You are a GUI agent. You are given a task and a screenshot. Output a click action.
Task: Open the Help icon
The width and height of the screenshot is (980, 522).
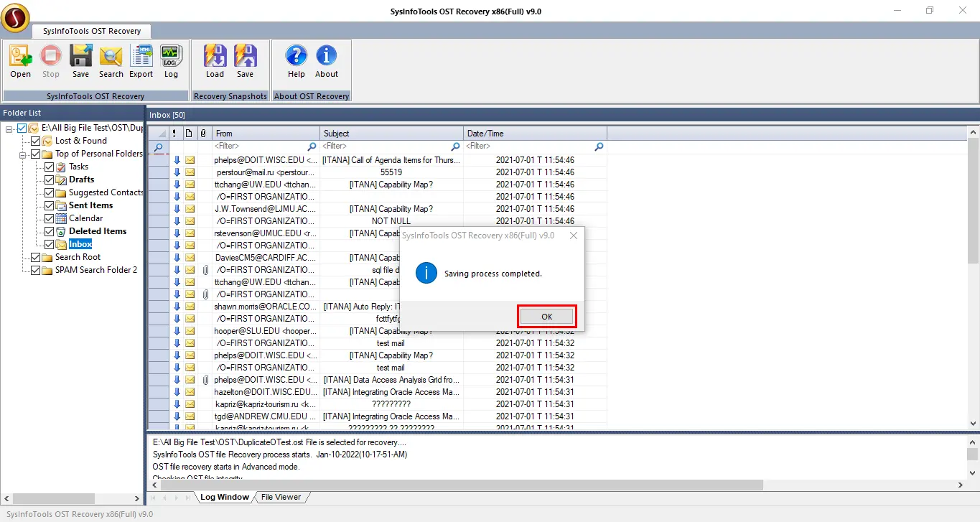click(x=296, y=57)
